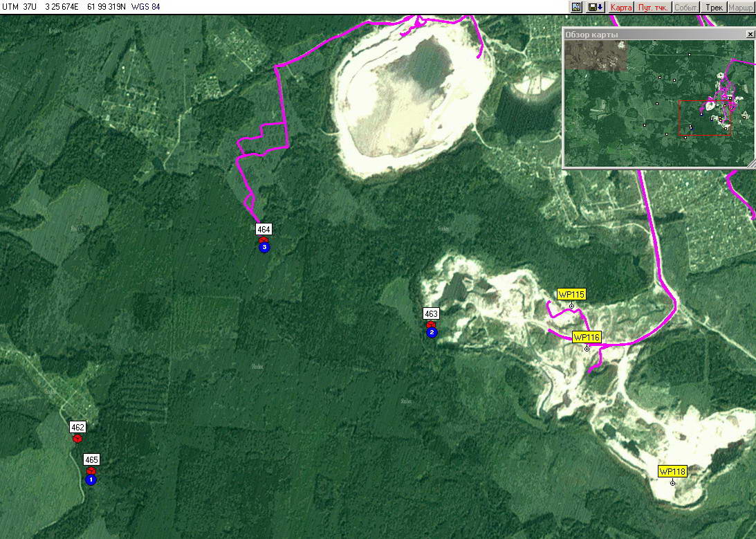Click the save floppy disk icon

pyautogui.click(x=595, y=7)
